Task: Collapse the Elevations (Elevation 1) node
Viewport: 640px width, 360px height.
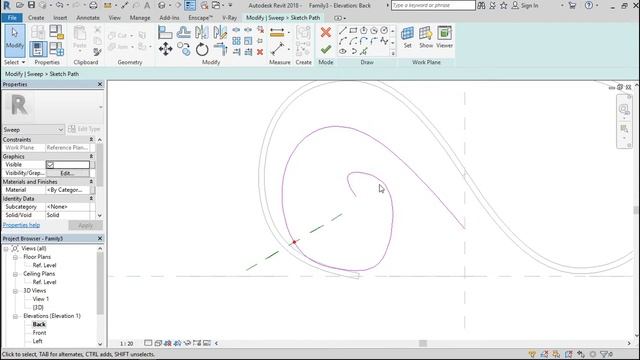Action: 15,316
